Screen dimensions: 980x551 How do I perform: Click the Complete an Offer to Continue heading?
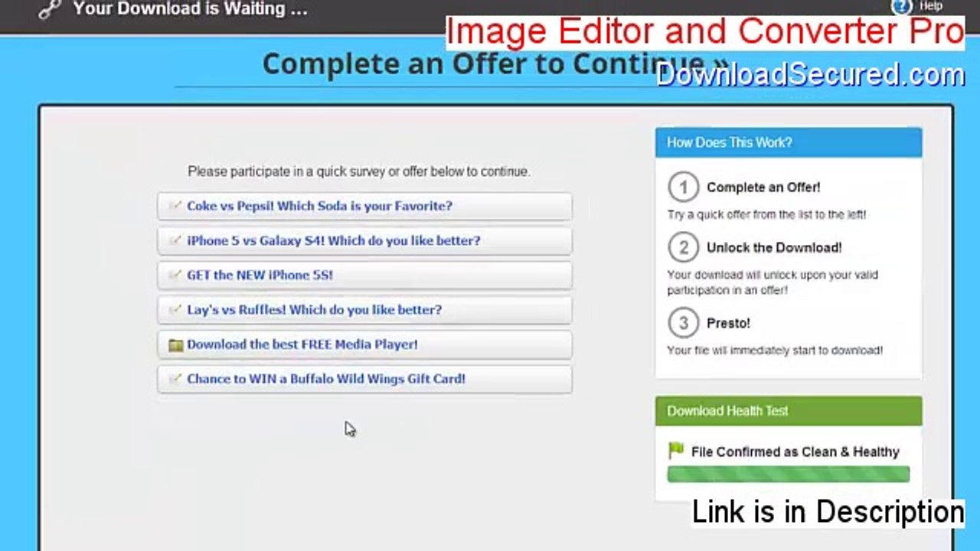pos(495,64)
